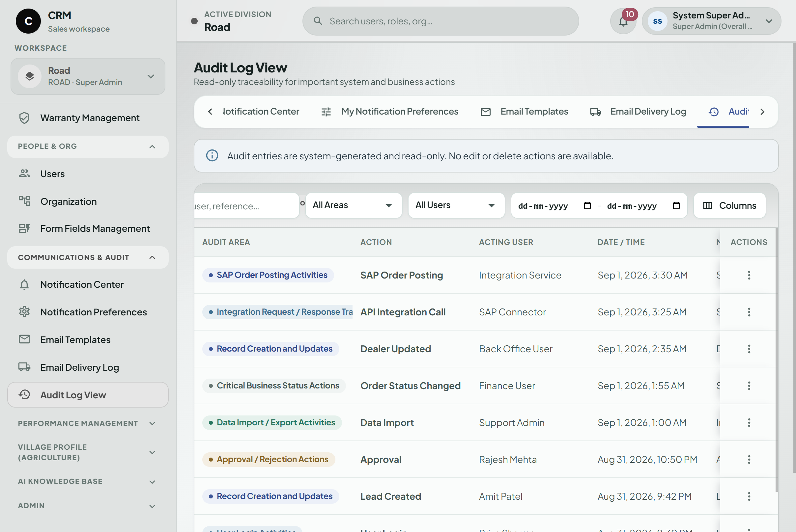Collapse the Communications & Audit section
Viewport: 796px width, 532px height.
(x=88, y=257)
